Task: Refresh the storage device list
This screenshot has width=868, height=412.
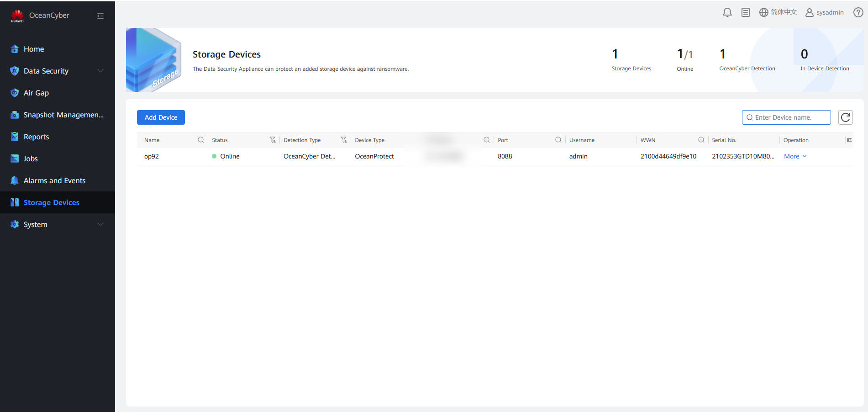Action: [845, 117]
